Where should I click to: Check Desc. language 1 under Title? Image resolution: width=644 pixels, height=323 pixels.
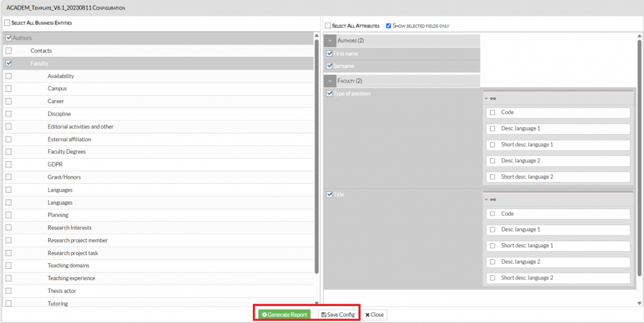(x=492, y=230)
